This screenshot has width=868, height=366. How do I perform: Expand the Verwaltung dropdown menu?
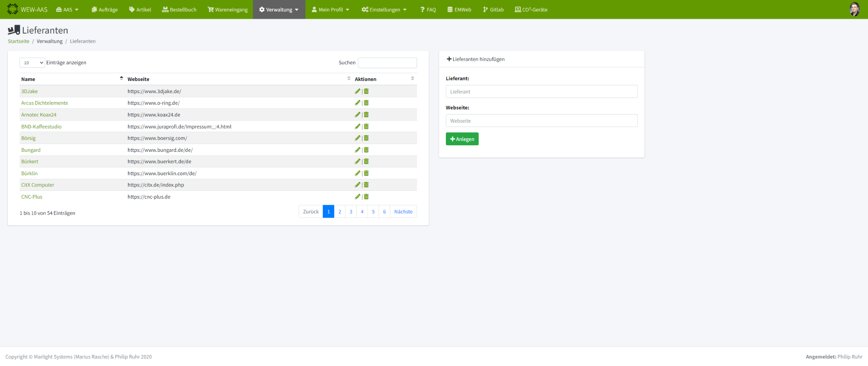(279, 10)
